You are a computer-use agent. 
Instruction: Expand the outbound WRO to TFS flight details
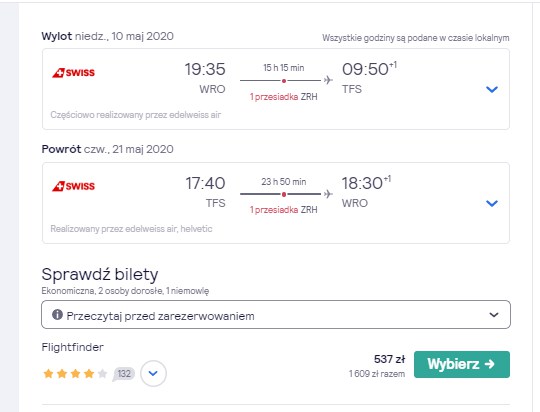pyautogui.click(x=492, y=90)
